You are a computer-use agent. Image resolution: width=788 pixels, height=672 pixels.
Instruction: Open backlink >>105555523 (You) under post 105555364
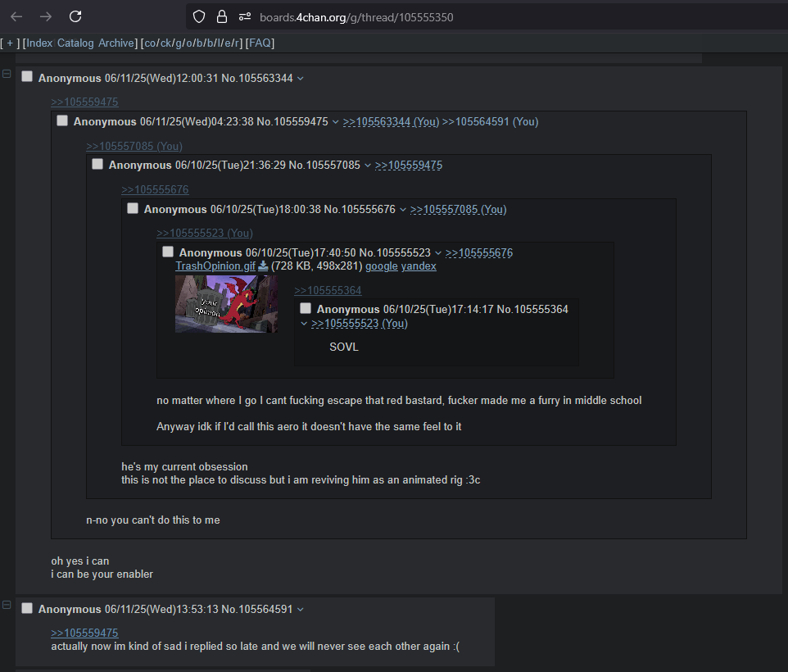360,324
